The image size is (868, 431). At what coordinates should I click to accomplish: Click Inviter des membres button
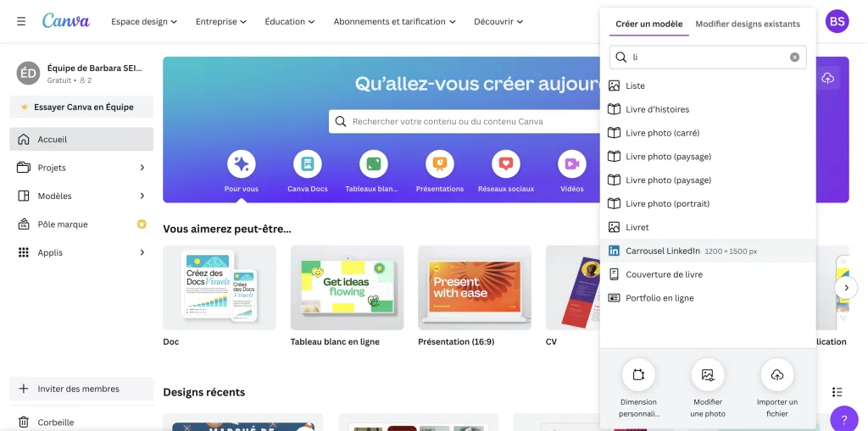point(81,389)
